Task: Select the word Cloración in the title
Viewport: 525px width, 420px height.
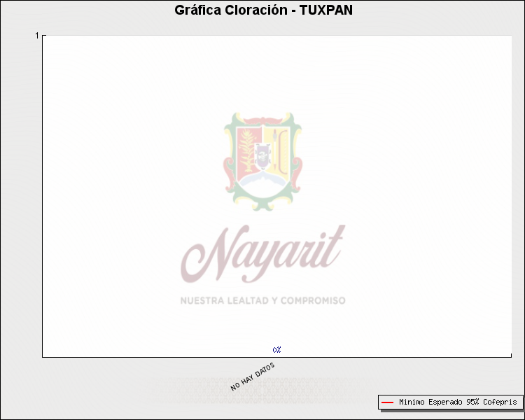Action: [256, 10]
